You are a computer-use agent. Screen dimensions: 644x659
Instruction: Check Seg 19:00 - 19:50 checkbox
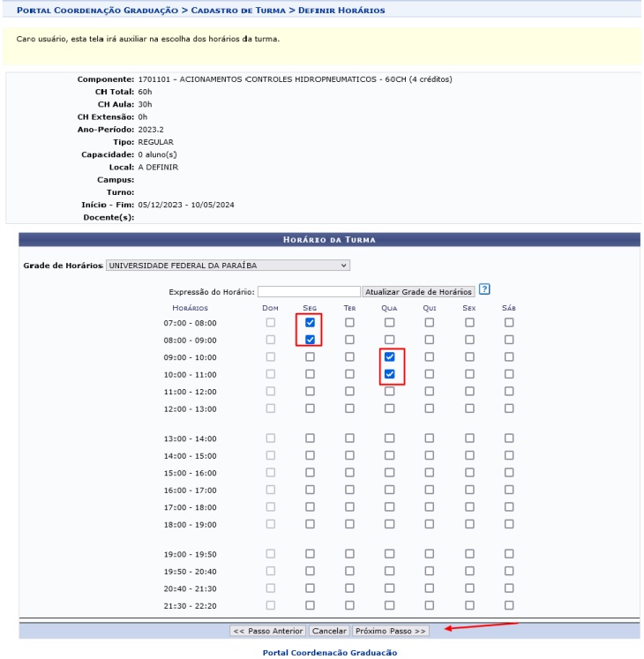[310, 554]
